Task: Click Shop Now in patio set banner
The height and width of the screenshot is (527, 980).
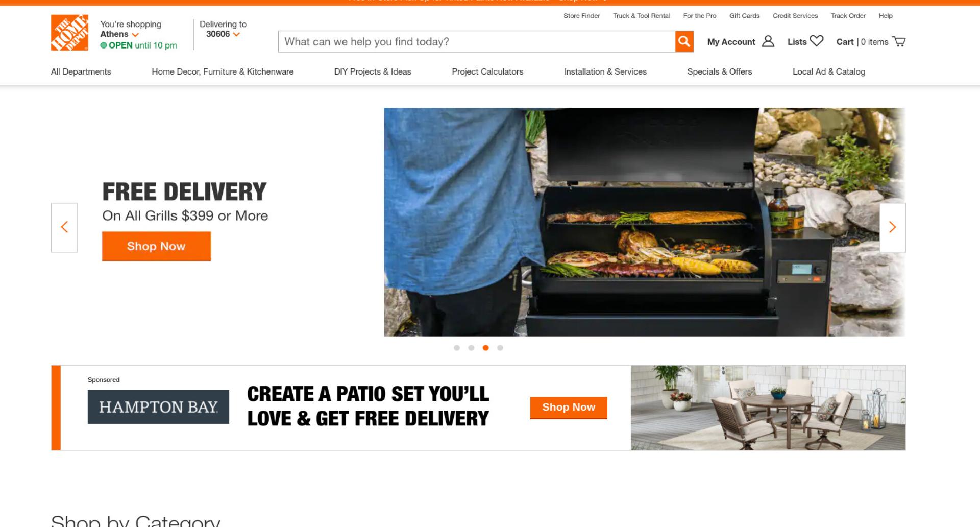Action: [x=569, y=408]
